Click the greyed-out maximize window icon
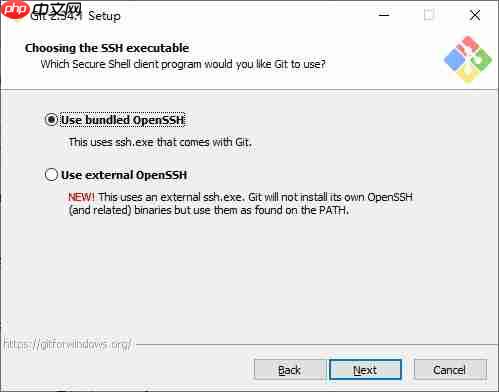The image size is (499, 392). tap(429, 15)
